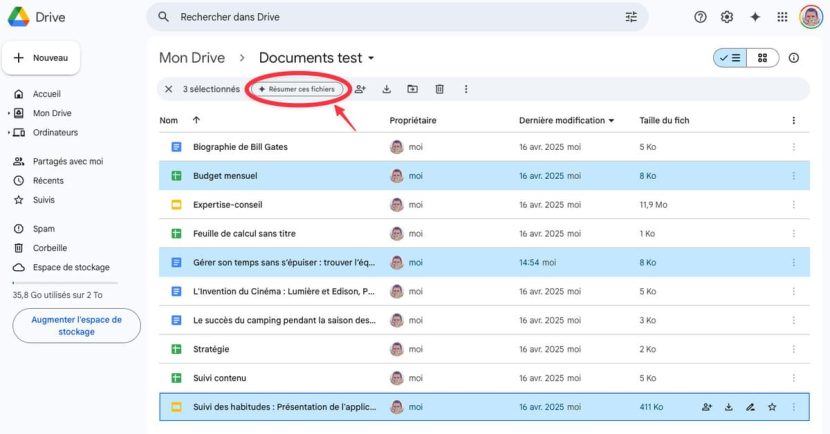Open Corbeille in the sidebar
The height and width of the screenshot is (434, 830).
click(49, 248)
